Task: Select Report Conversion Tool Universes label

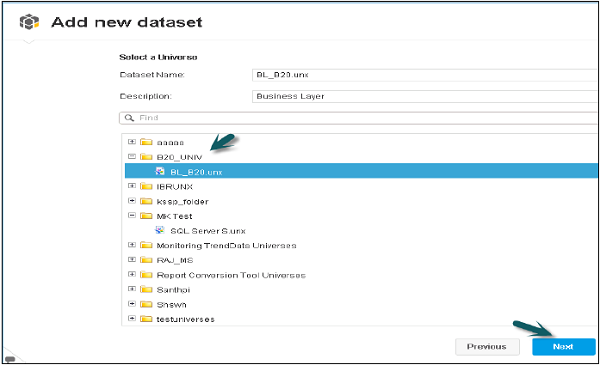Action: (231, 275)
